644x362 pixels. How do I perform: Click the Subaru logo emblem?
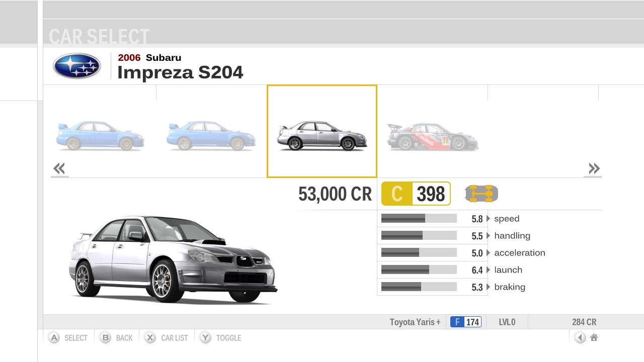pos(77,66)
